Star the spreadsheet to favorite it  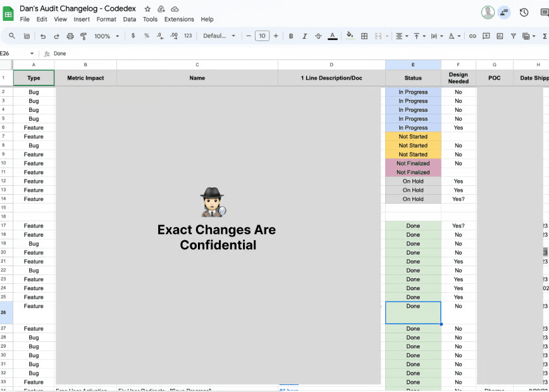click(x=147, y=9)
